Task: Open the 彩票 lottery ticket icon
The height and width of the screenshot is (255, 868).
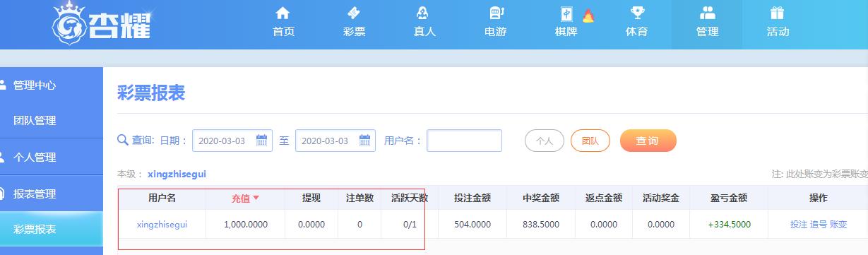Action: pyautogui.click(x=354, y=13)
